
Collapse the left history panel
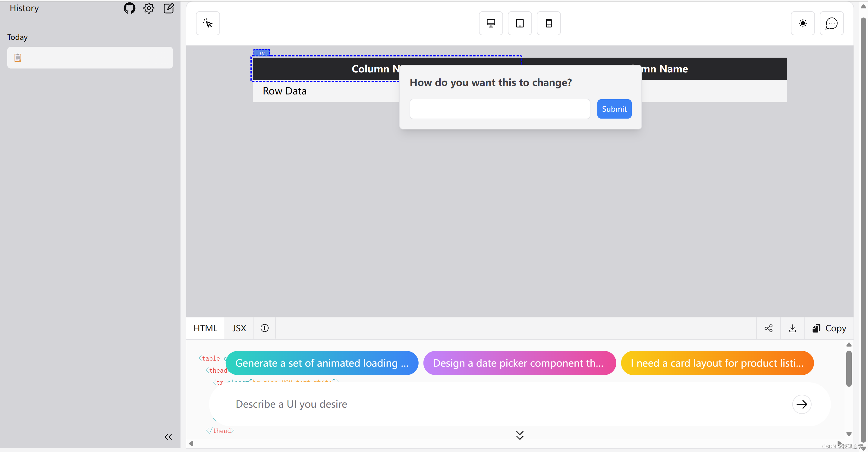[x=169, y=436]
